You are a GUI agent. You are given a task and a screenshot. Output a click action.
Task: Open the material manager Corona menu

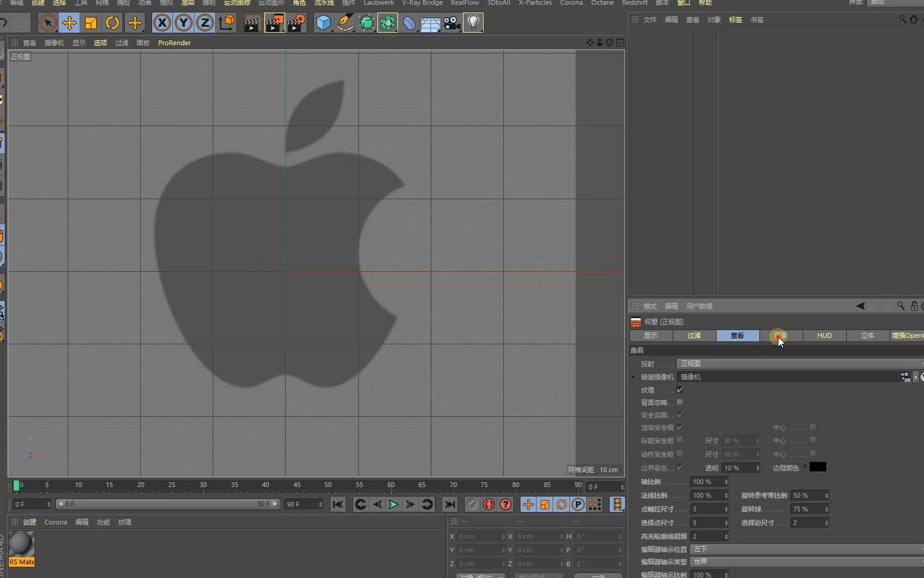coord(56,522)
